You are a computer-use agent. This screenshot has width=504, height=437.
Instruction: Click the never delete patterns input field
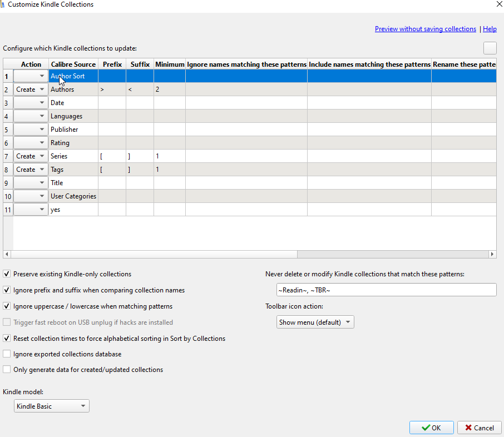tap(387, 290)
